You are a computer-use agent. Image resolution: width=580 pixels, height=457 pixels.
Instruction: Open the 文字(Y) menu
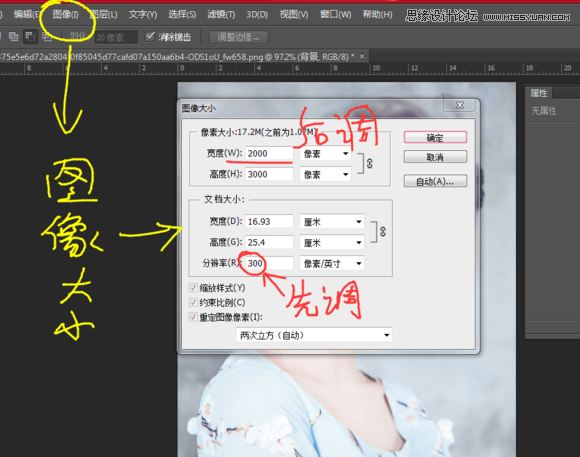[143, 14]
